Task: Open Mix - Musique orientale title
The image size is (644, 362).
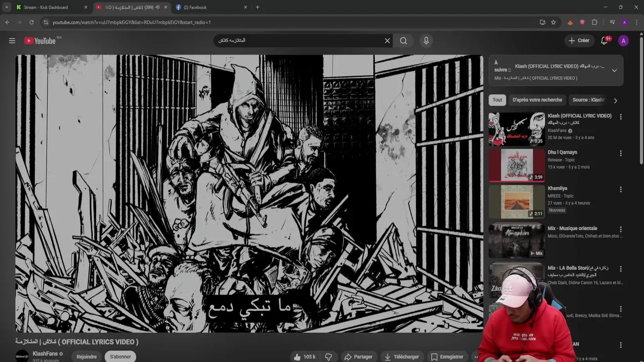Action: pyautogui.click(x=573, y=228)
